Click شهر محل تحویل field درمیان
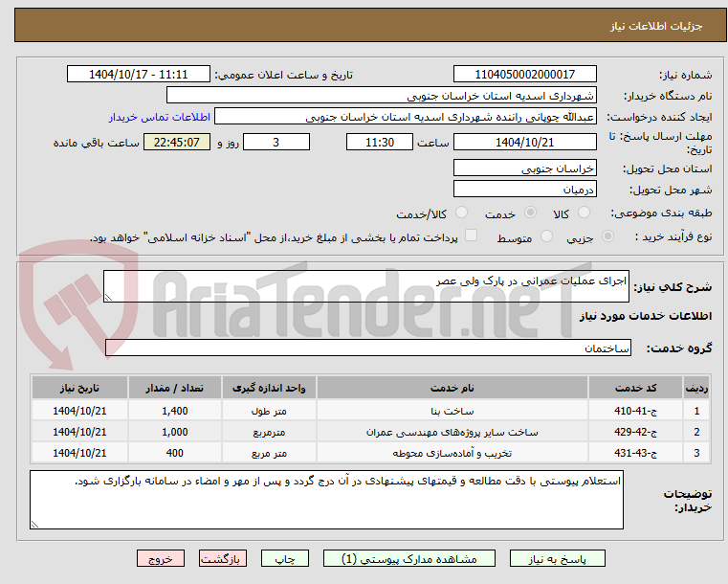Viewport: 728px width, 584px height. pyautogui.click(x=524, y=190)
